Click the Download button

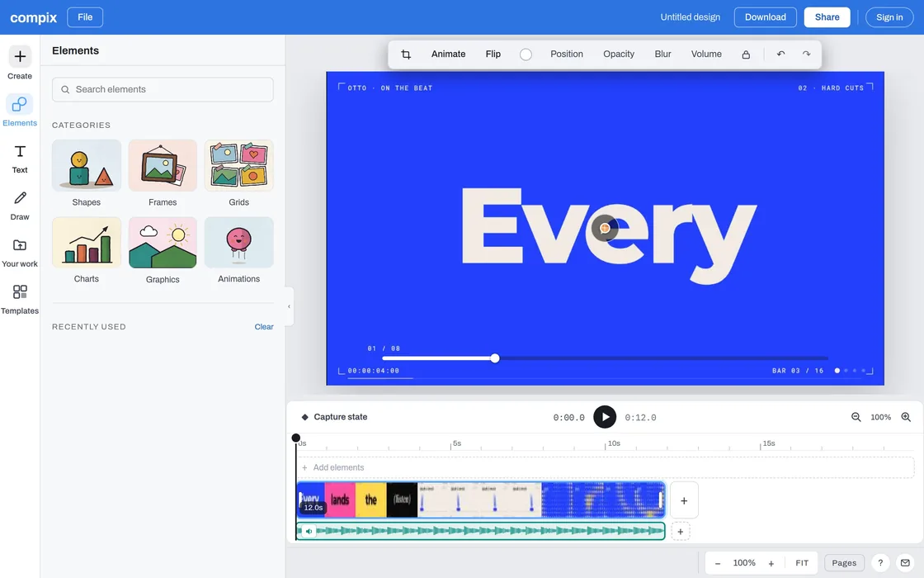pyautogui.click(x=765, y=17)
